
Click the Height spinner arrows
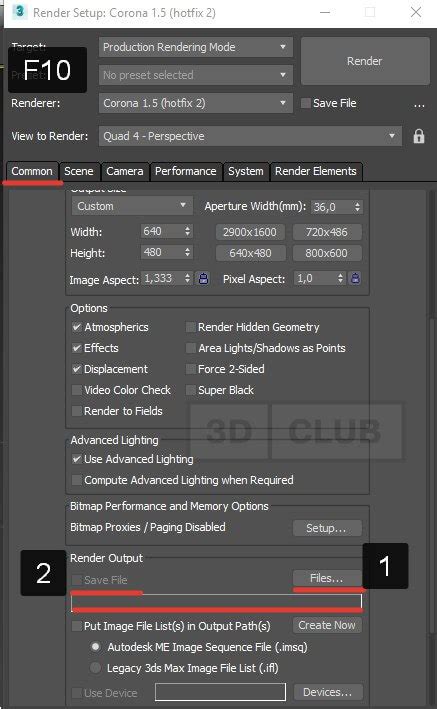187,252
